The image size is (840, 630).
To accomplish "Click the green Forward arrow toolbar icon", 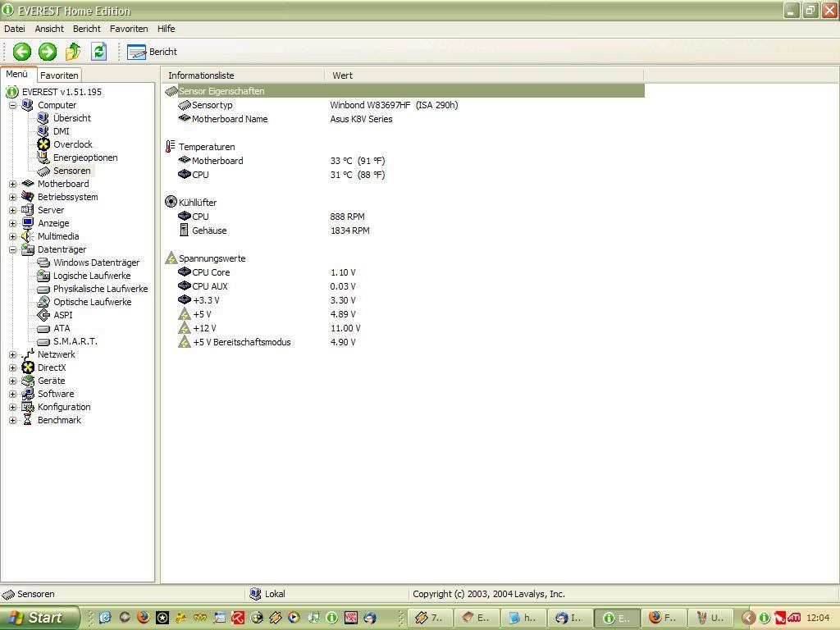I will click(47, 52).
